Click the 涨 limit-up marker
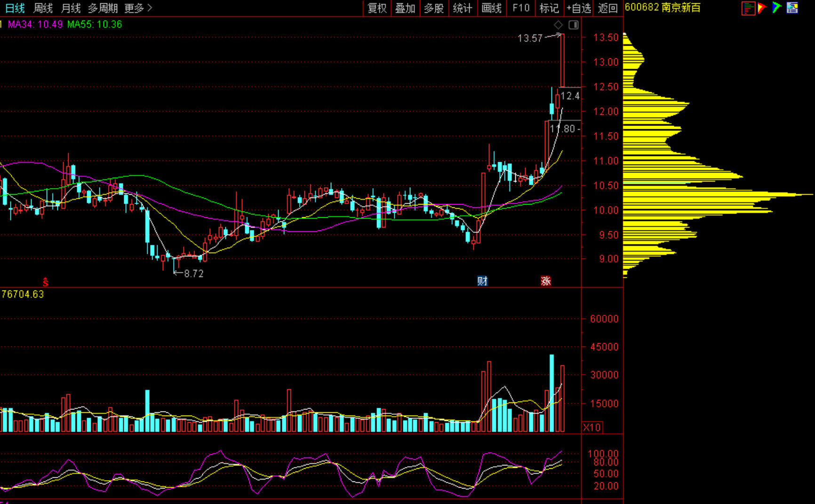This screenshot has height=504, width=815. click(546, 281)
